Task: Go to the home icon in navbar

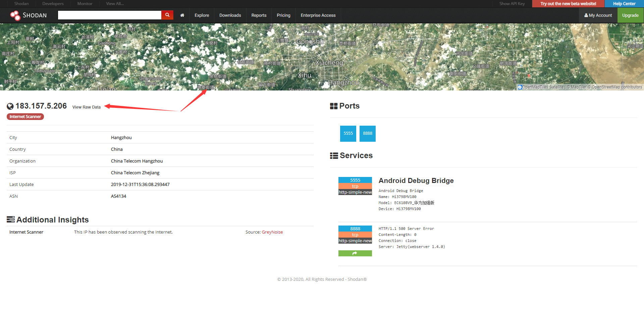Action: 182,15
